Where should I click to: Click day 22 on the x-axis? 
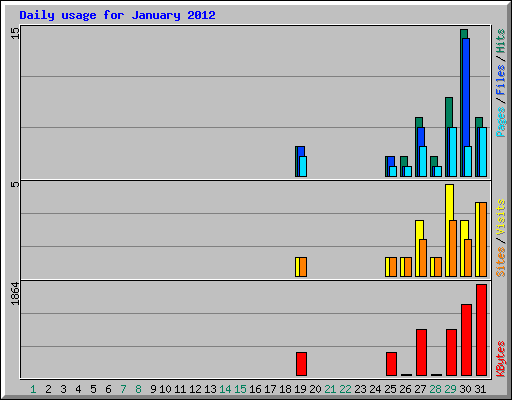tap(345, 389)
